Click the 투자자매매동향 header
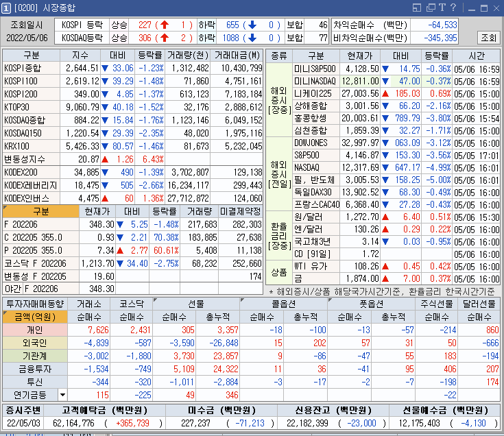Image resolution: width=504 pixels, height=436 pixels. [35, 304]
